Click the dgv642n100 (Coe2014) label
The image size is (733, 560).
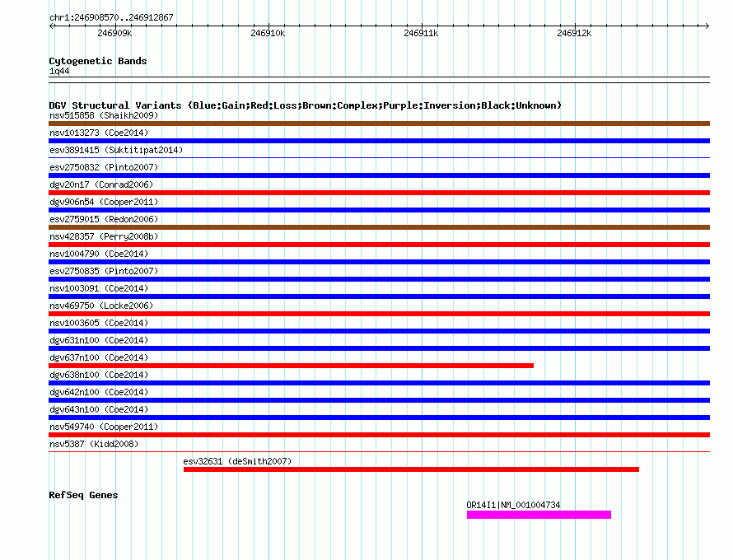(x=99, y=392)
